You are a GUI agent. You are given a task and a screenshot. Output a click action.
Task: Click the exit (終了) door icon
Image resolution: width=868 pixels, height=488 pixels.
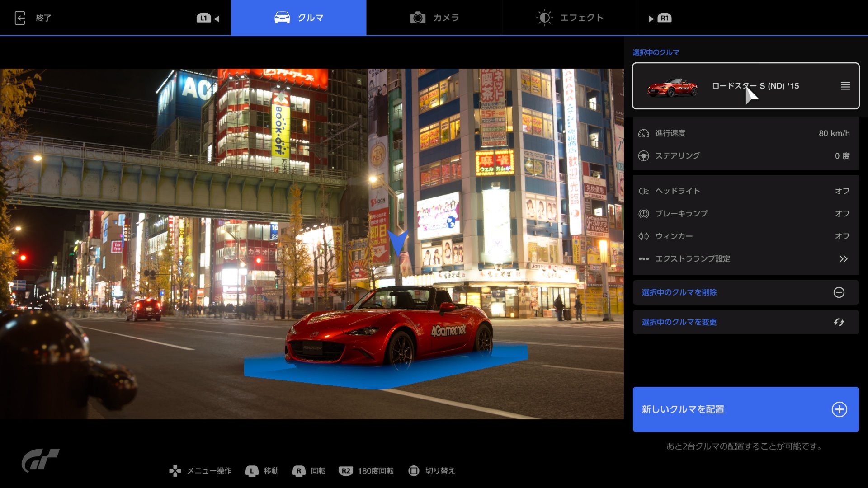(20, 18)
